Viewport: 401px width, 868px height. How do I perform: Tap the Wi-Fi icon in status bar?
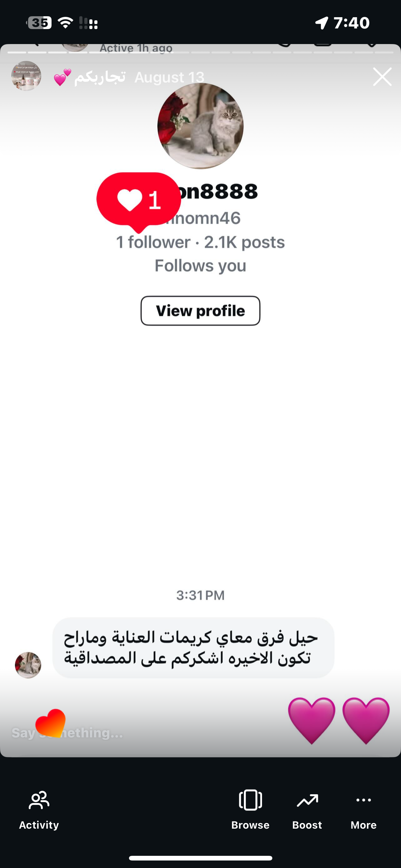[x=65, y=23]
